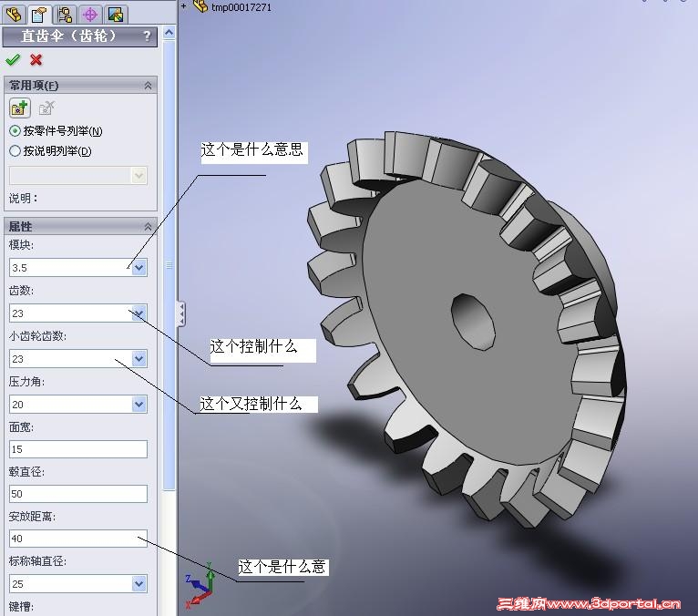Open the 模块 value dropdown
This screenshot has height=616, width=698.
[139, 268]
